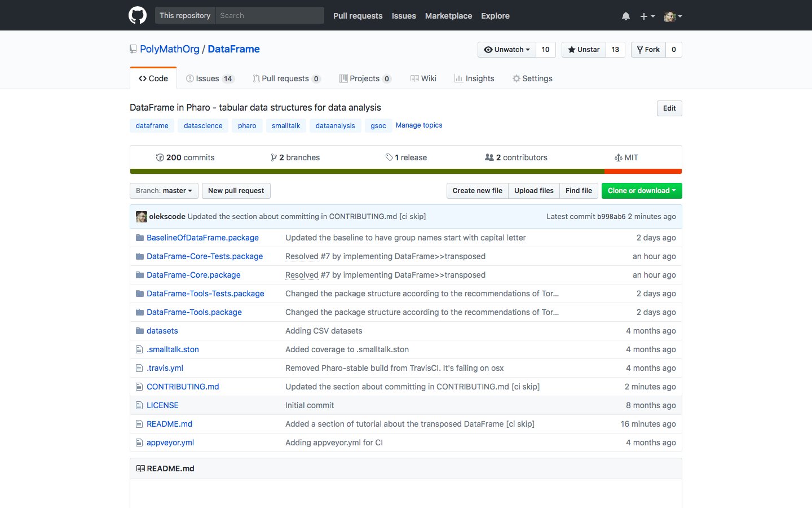812x508 pixels.
Task: Click the file icon beside .travis.yml
Action: 139,368
